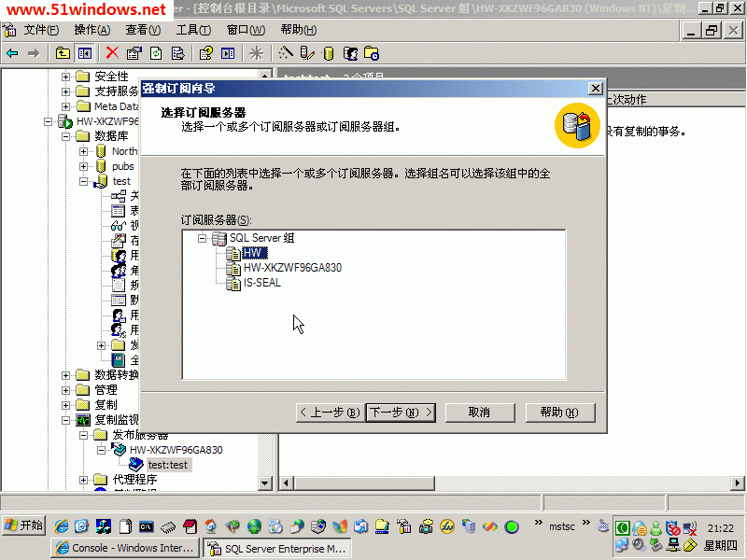Select test:test publication in tree
747x560 pixels.
click(x=168, y=465)
